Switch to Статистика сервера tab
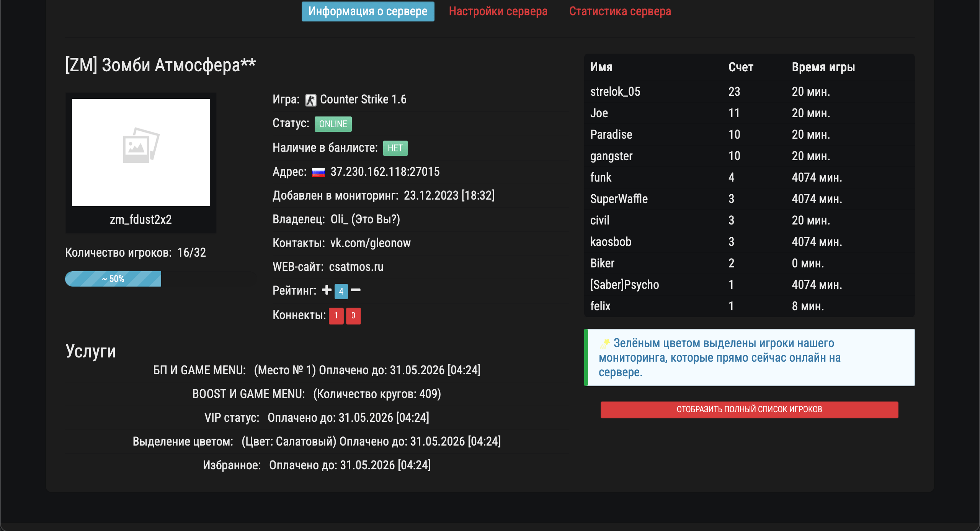Viewport: 980px width, 531px height. point(620,11)
